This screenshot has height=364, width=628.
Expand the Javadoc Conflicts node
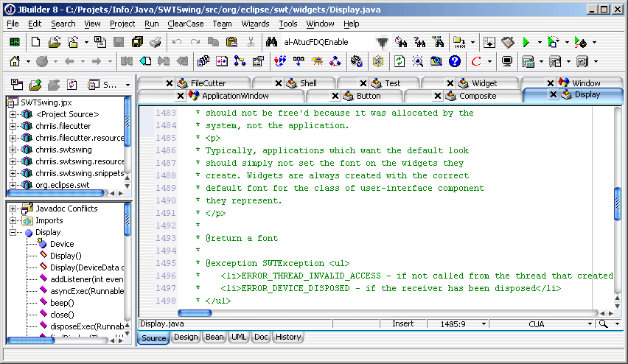tap(13, 209)
